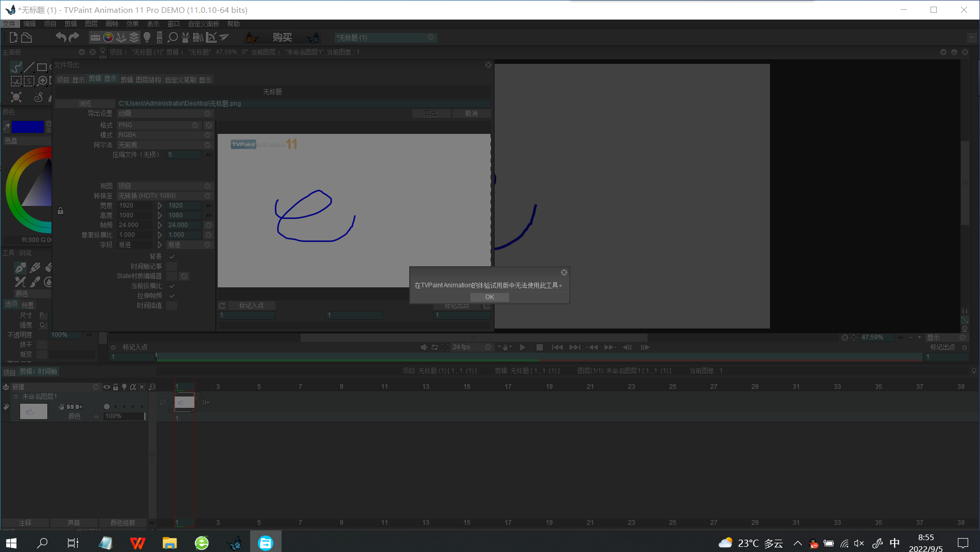Click the light bulb light table icon
Screen dimensions: 980x552
click(x=147, y=38)
